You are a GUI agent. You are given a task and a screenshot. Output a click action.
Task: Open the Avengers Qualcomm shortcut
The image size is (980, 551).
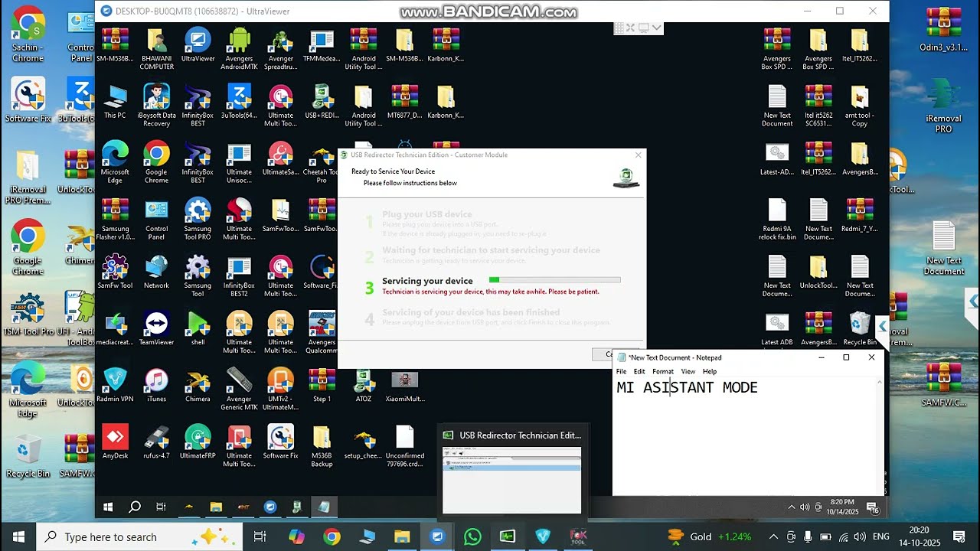coord(322,332)
